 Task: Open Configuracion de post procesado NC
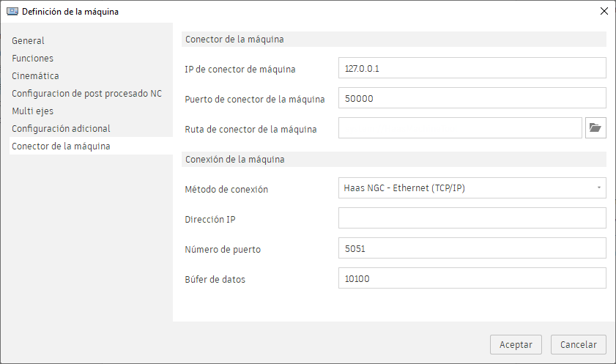(x=86, y=94)
